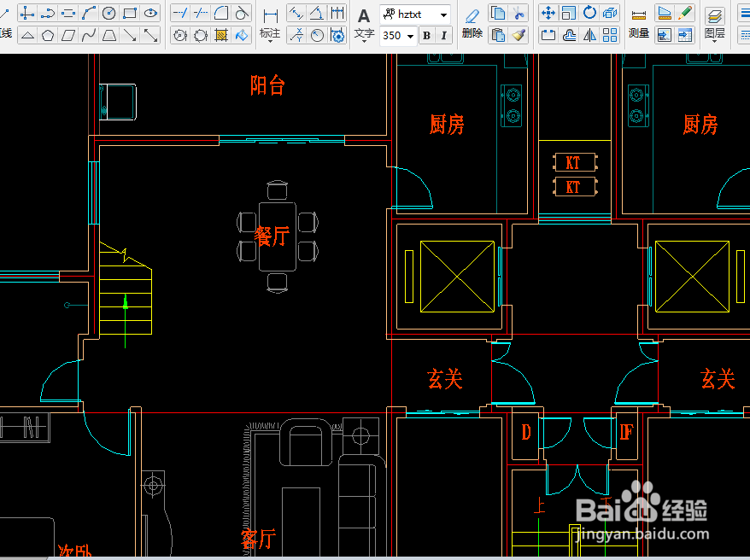This screenshot has height=560, width=750.
Task: Click the coordinate X/Y dimension icon
Action: click(x=296, y=35)
